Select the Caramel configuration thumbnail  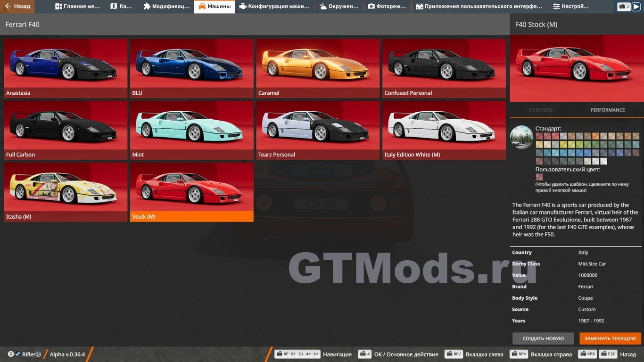[318, 68]
